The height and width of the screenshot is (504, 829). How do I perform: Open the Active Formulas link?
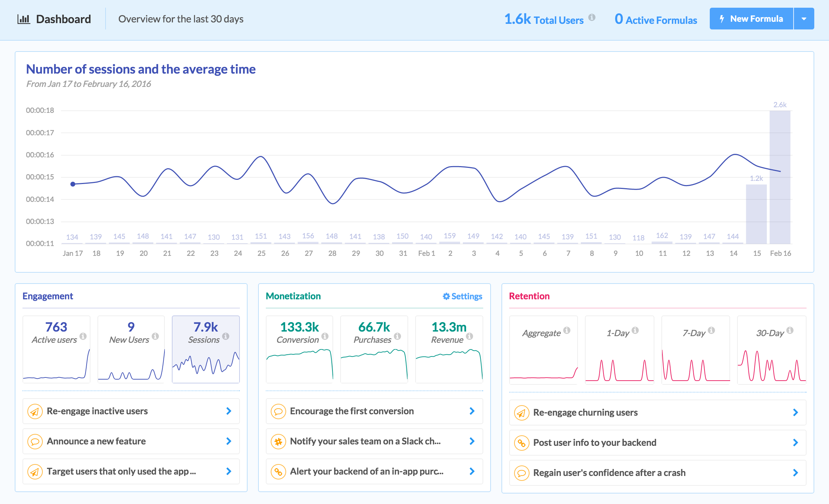656,20
